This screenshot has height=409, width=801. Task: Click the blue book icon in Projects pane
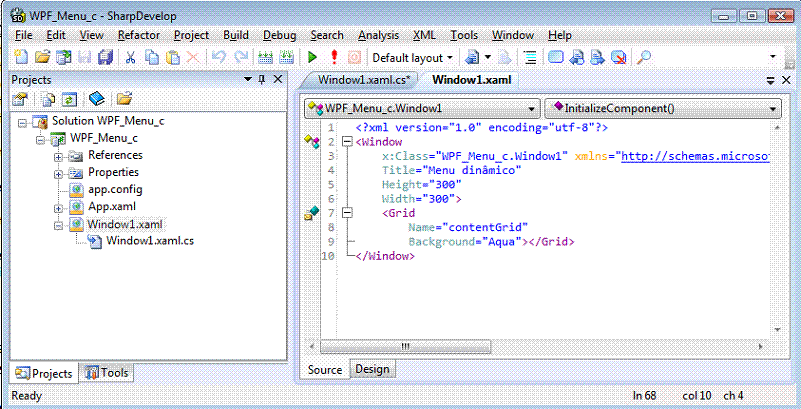[96, 98]
